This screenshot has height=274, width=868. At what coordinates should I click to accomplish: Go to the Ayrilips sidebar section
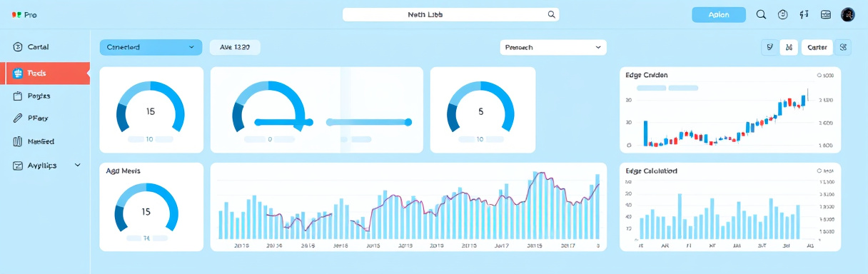pyautogui.click(x=43, y=165)
